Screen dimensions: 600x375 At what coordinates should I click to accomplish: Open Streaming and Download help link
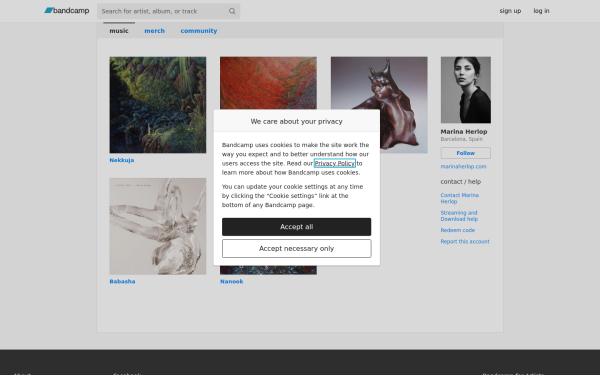click(459, 216)
